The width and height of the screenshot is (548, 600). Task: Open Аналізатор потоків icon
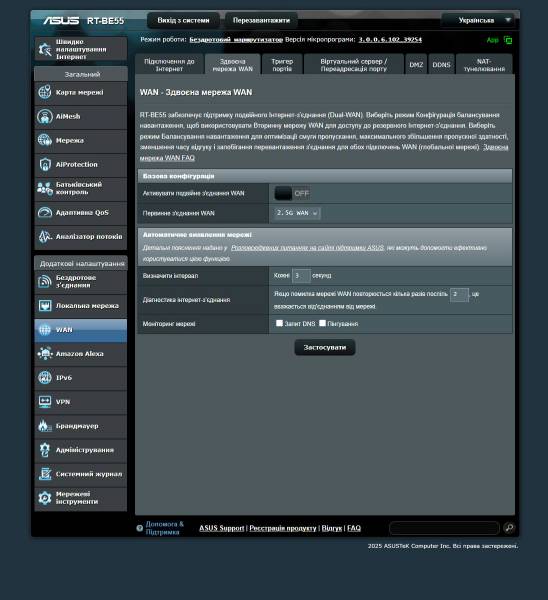[45, 236]
